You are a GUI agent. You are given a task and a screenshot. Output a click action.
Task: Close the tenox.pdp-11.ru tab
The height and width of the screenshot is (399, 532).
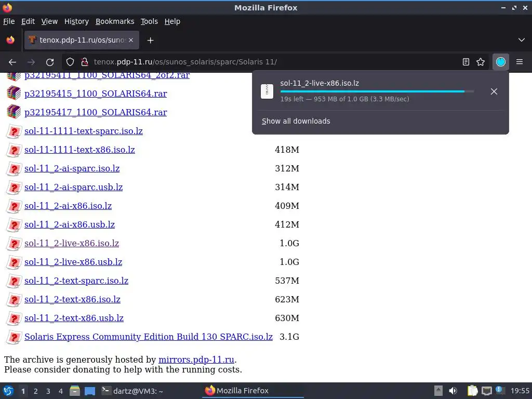(131, 40)
